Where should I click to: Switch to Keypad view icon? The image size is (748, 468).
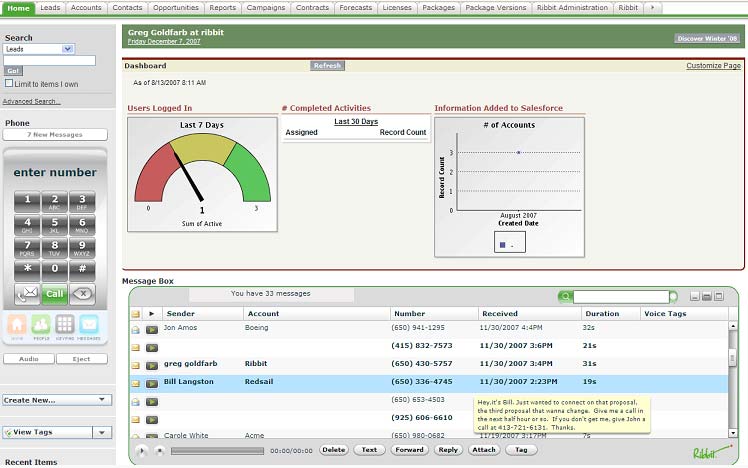pos(65,324)
